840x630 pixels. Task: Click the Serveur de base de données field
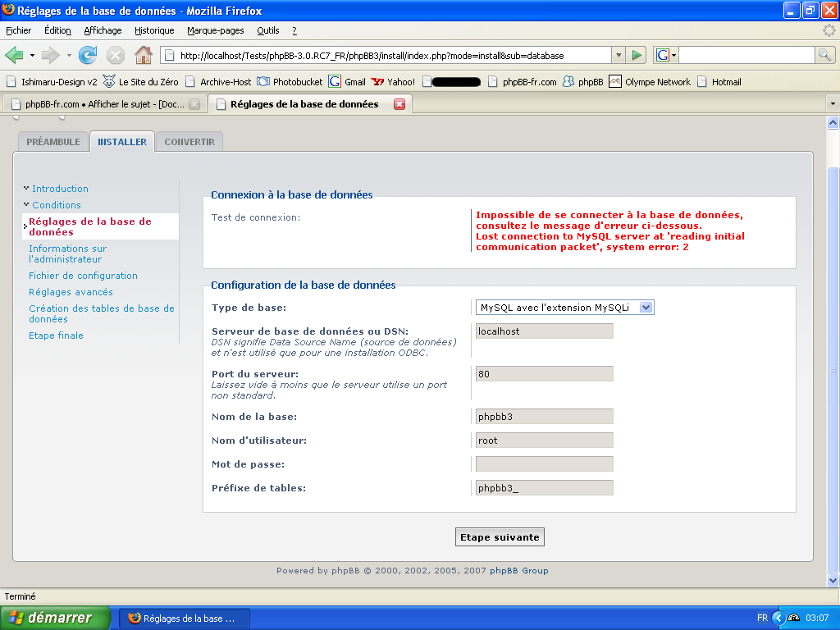(x=545, y=331)
